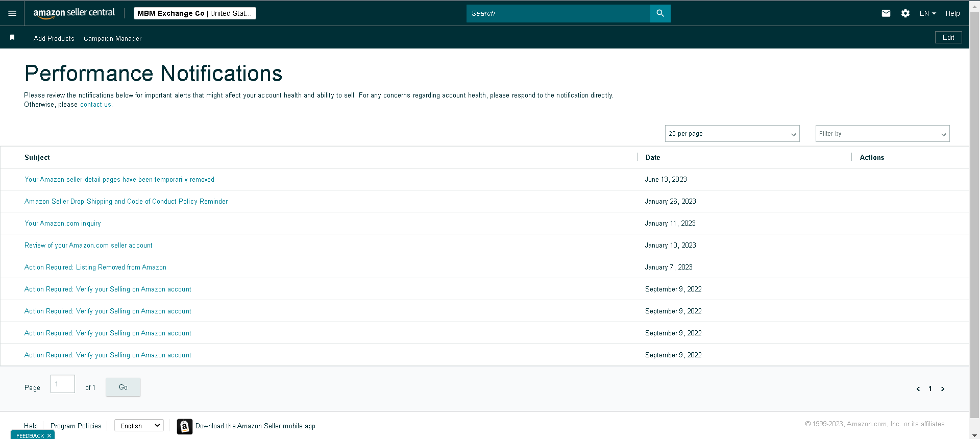The image size is (980, 439).
Task: Click current page number 1 in pagination
Action: coord(930,389)
